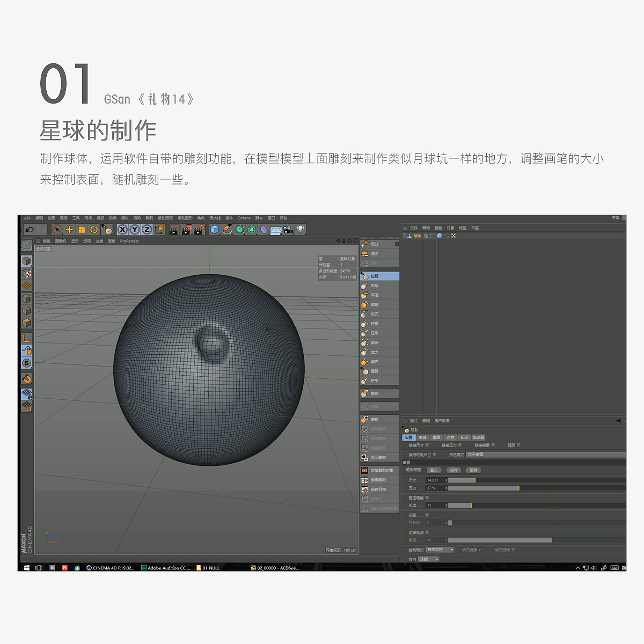Click the 保存 brush preset button
Viewport: 644px width, 644px height.
pos(453,470)
